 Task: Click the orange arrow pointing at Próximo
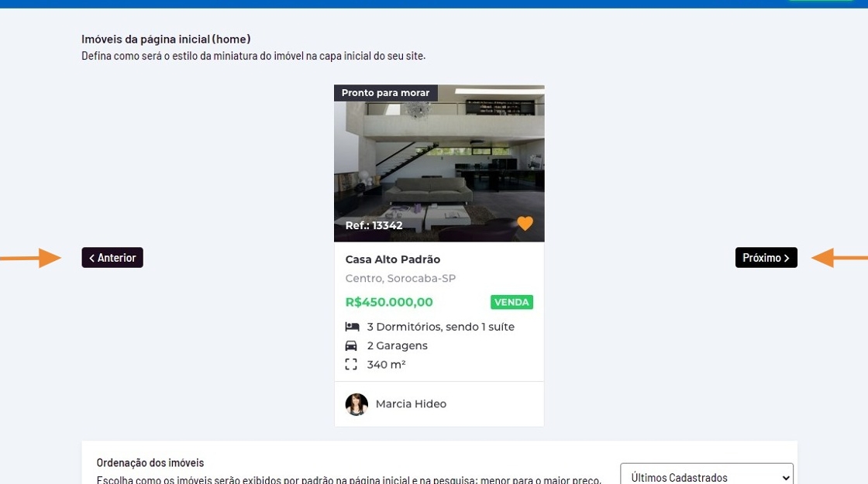coord(839,258)
